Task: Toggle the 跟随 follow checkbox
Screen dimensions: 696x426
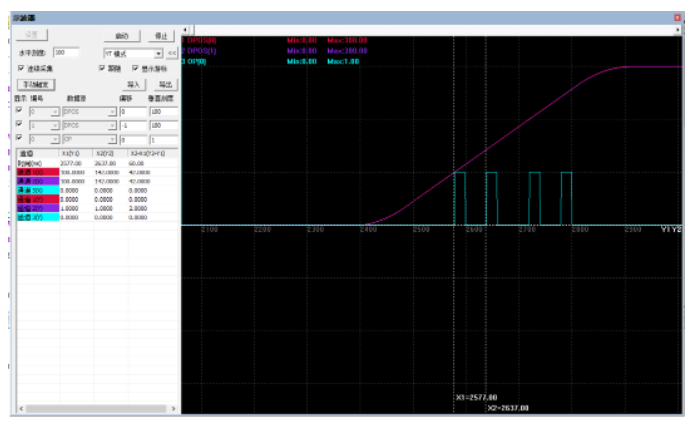Action: click(101, 68)
